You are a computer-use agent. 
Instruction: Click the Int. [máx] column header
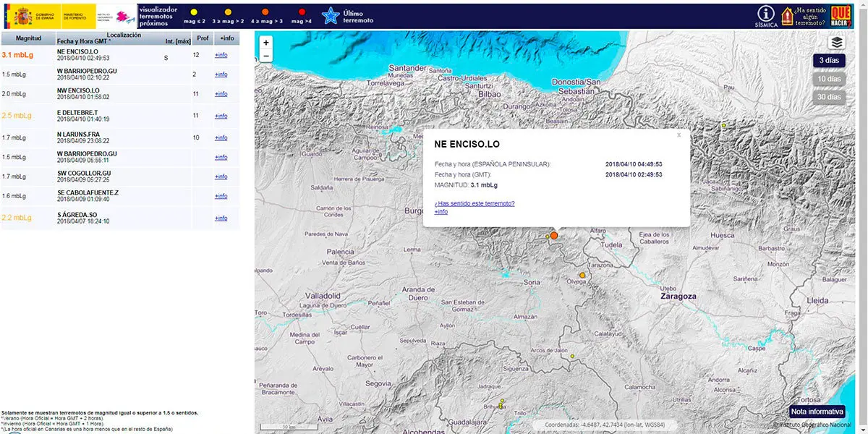(178, 42)
